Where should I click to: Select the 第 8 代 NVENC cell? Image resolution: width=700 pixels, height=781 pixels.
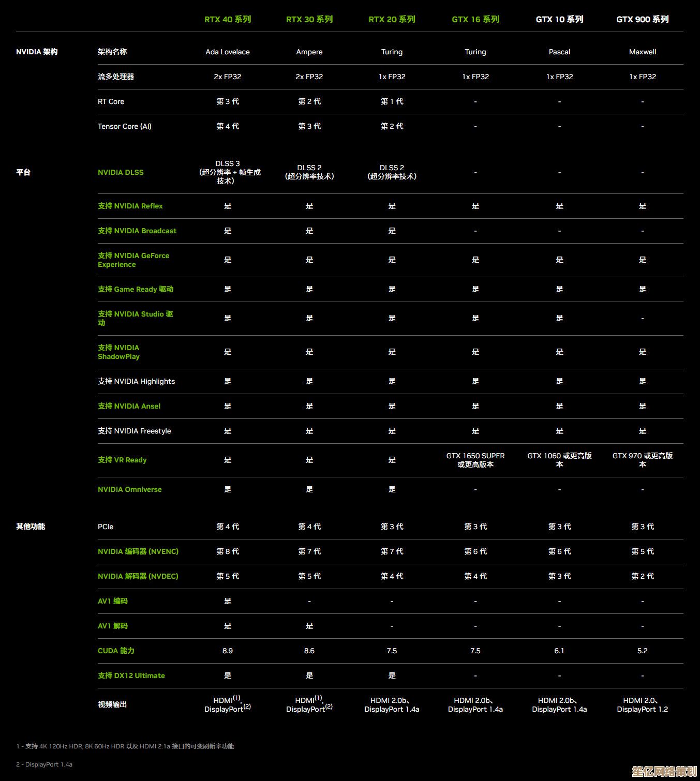tap(228, 551)
